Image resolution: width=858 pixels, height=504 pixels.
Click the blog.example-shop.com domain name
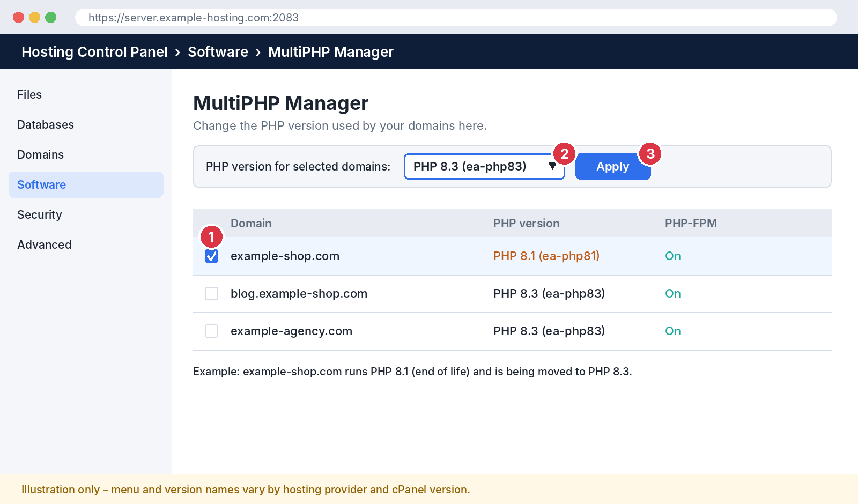pyautogui.click(x=299, y=294)
